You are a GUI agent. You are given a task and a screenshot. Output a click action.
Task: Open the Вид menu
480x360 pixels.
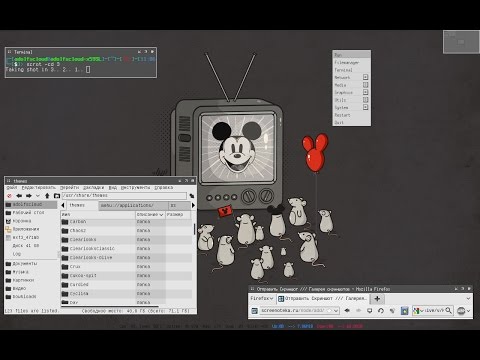coord(113,188)
